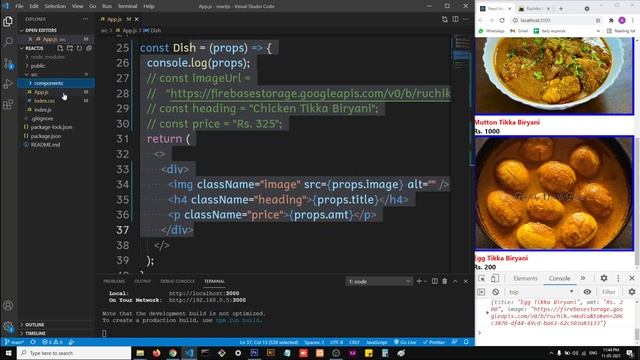Open the File menu
The image size is (640, 360).
click(19, 6)
